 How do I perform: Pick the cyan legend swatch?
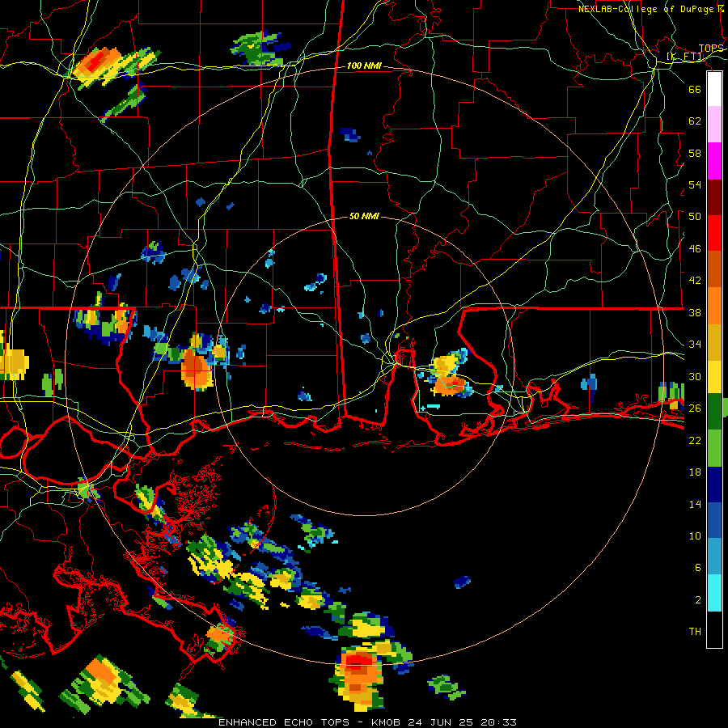pos(714,592)
